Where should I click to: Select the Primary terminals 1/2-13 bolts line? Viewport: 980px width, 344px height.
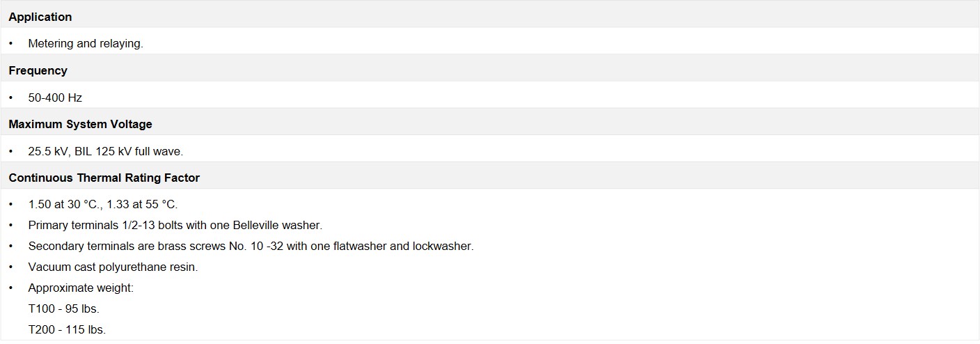[x=175, y=226]
